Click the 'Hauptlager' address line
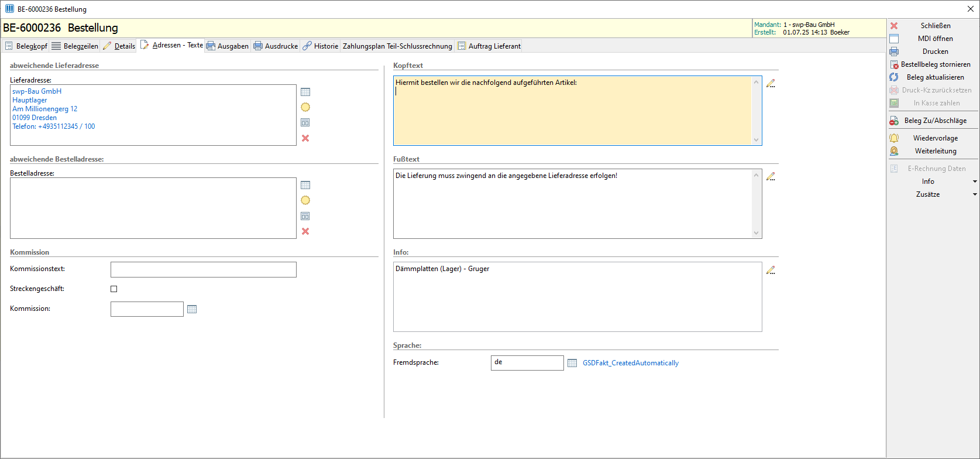This screenshot has height=459, width=980. [30, 100]
